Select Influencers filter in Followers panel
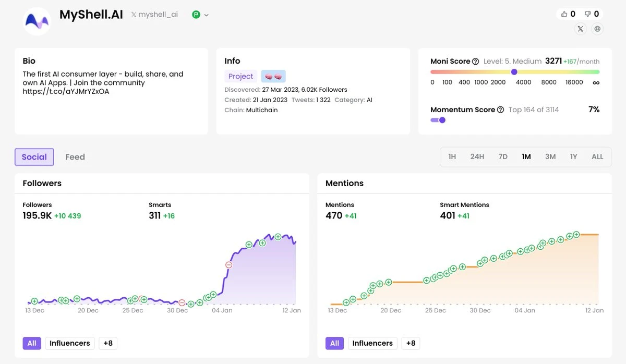Screen dimensions: 626x364 (x=70, y=343)
